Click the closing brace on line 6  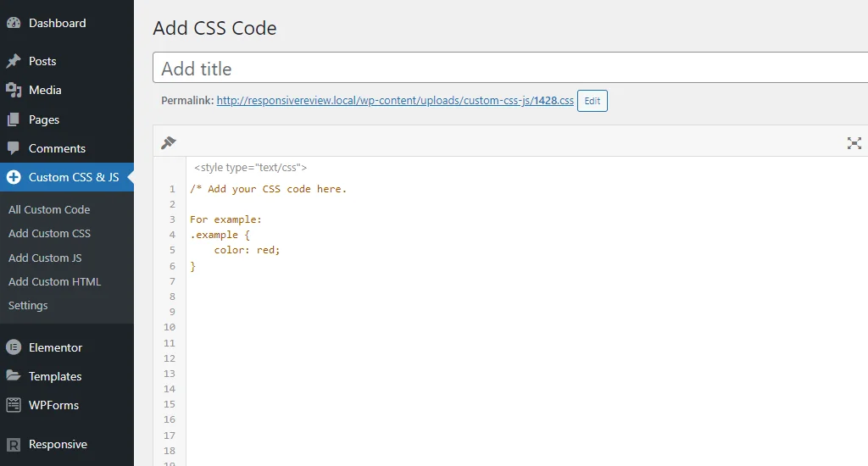click(x=192, y=266)
